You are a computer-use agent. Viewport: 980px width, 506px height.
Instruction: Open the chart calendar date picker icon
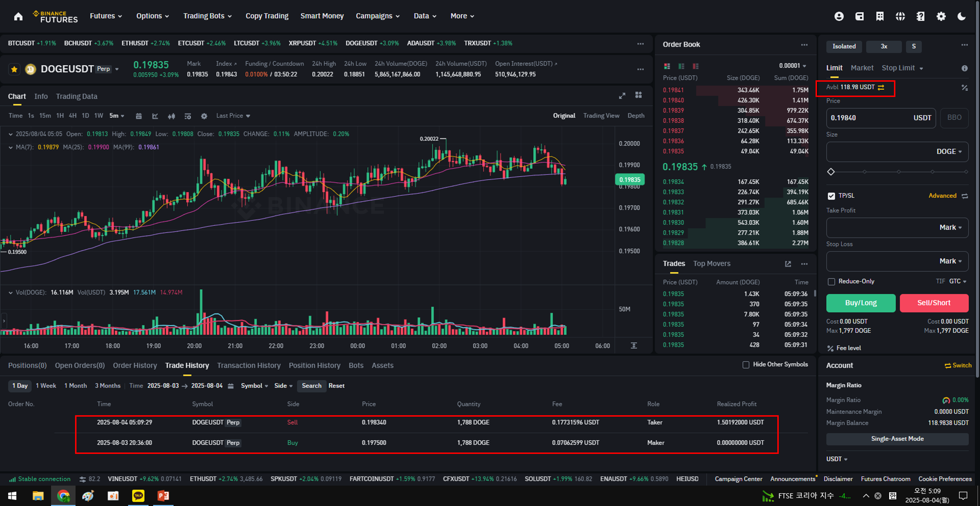[139, 116]
